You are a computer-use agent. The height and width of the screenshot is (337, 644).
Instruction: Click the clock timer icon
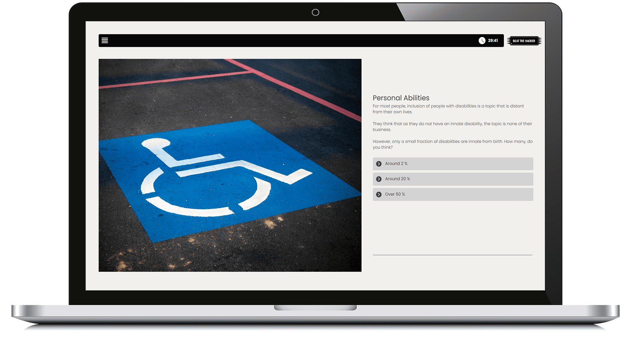(x=482, y=41)
